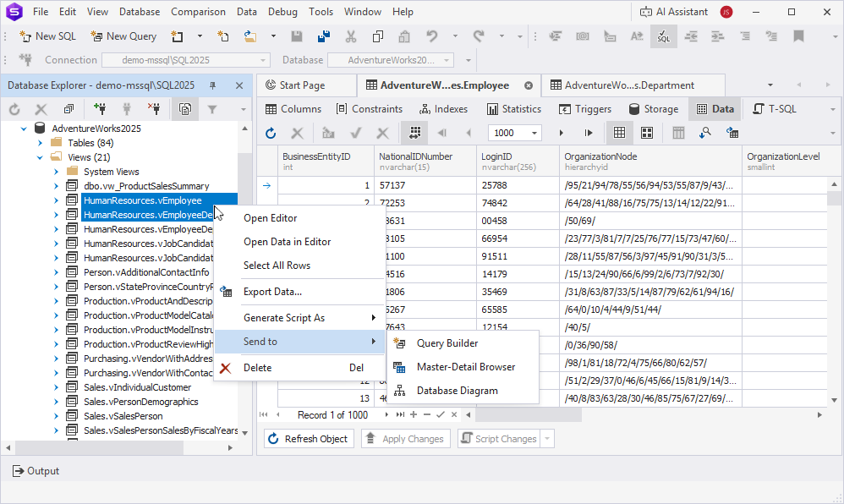Click the find and replace data icon
The image size is (844, 504).
coord(705,133)
